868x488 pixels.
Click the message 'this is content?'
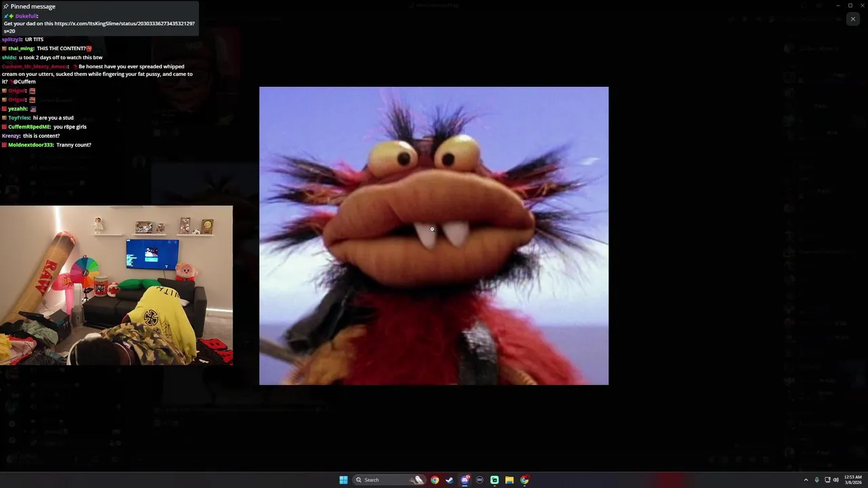(41, 136)
